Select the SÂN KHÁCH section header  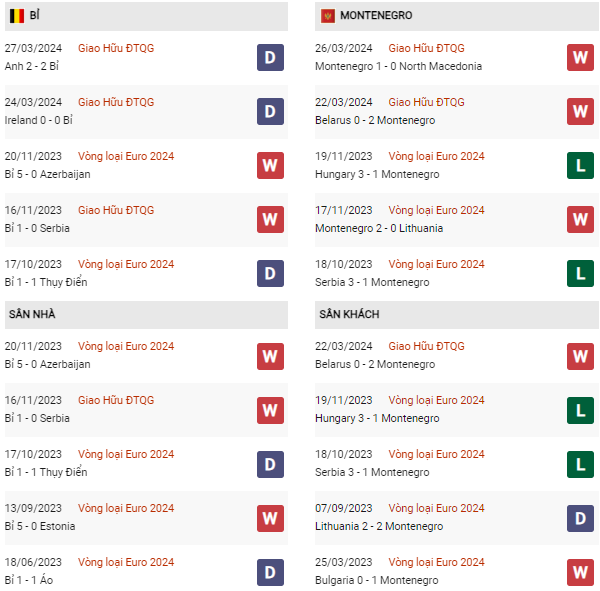point(457,315)
